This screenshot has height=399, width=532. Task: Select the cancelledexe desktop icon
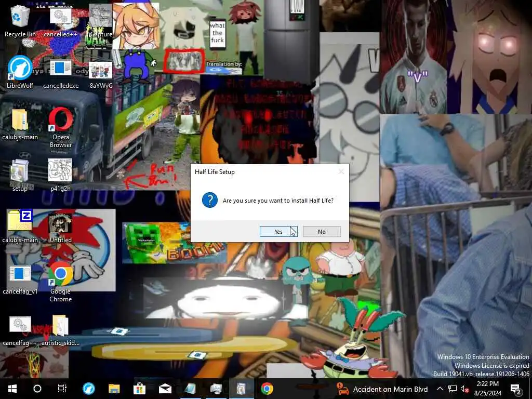(61, 74)
